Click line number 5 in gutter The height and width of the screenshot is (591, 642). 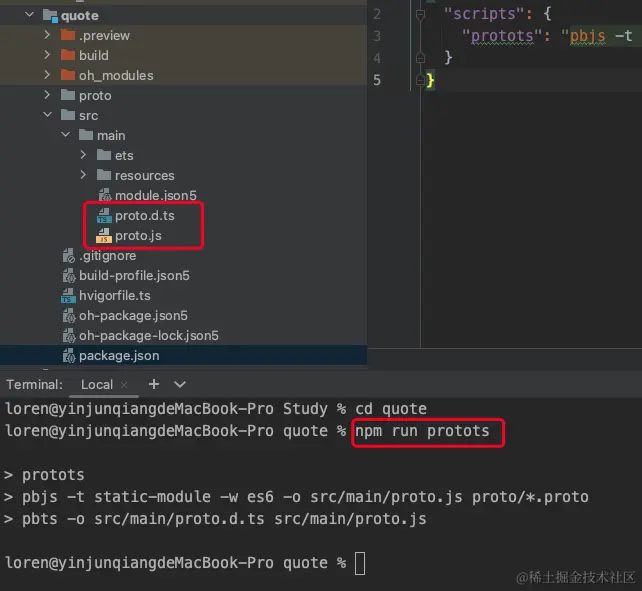[377, 80]
